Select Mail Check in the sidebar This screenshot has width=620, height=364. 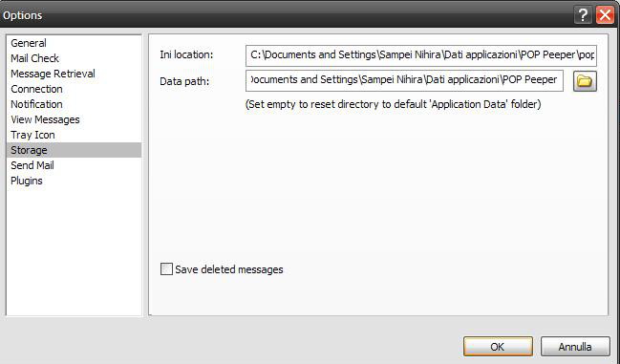(x=74, y=58)
